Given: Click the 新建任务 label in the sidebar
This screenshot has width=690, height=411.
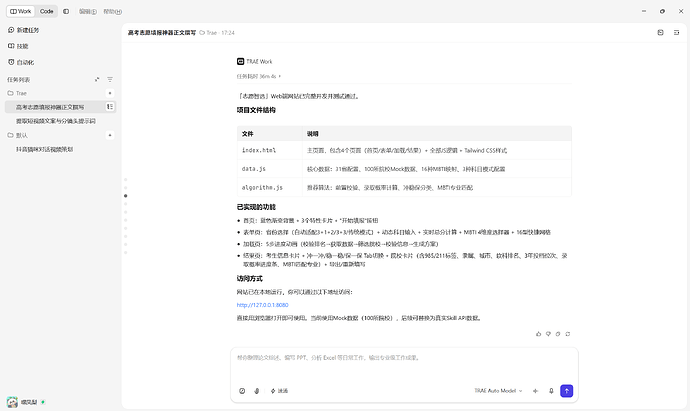Looking at the screenshot, I should click(28, 30).
